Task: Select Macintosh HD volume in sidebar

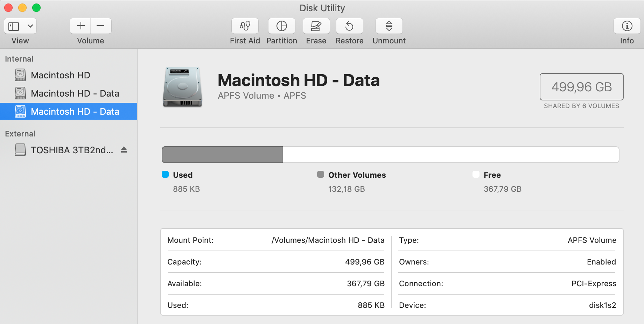Action: (61, 75)
